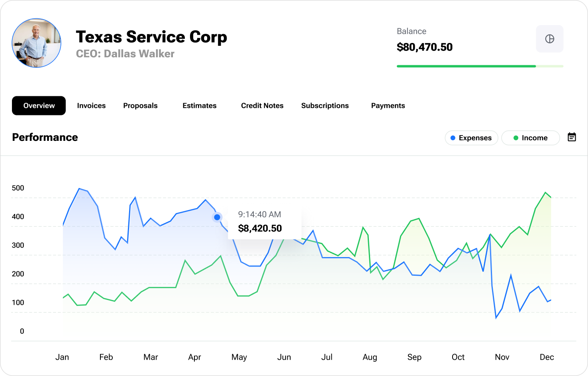
Task: Open the calendar date picker icon
Action: point(572,137)
